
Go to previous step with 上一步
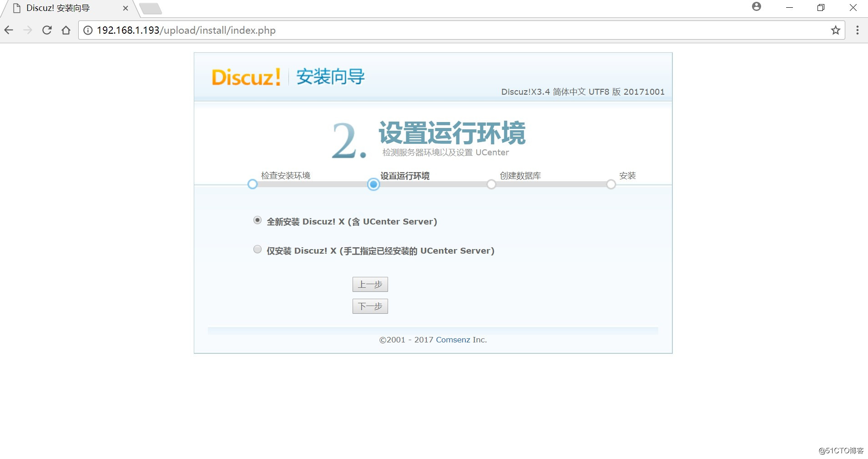coord(370,284)
